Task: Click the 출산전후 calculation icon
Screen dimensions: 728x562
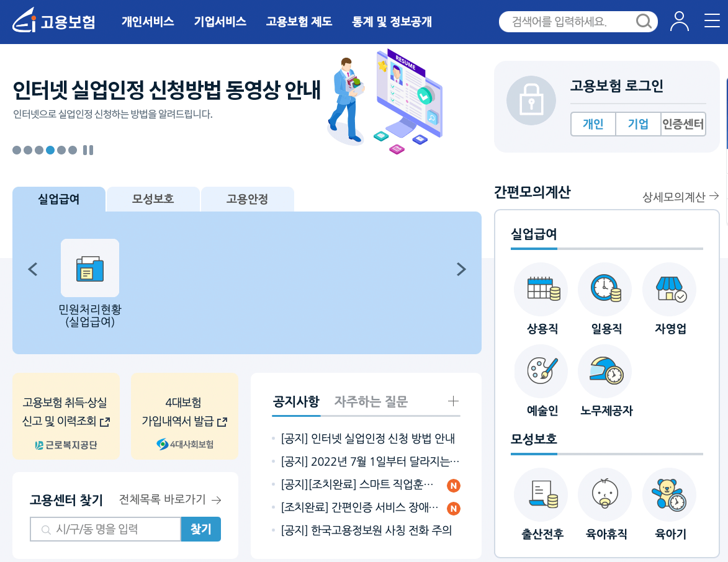Action: coord(541,495)
